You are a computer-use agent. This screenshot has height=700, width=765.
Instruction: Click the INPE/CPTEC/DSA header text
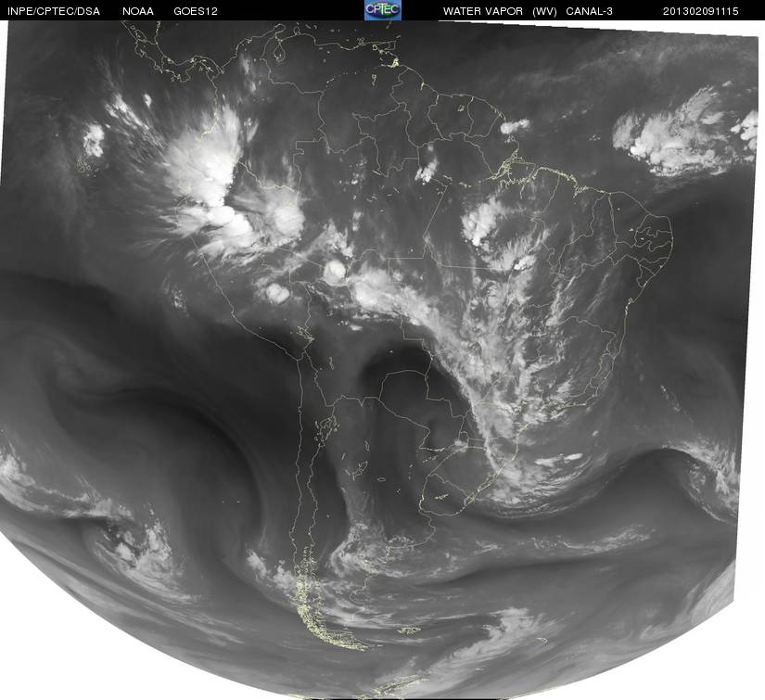point(54,11)
